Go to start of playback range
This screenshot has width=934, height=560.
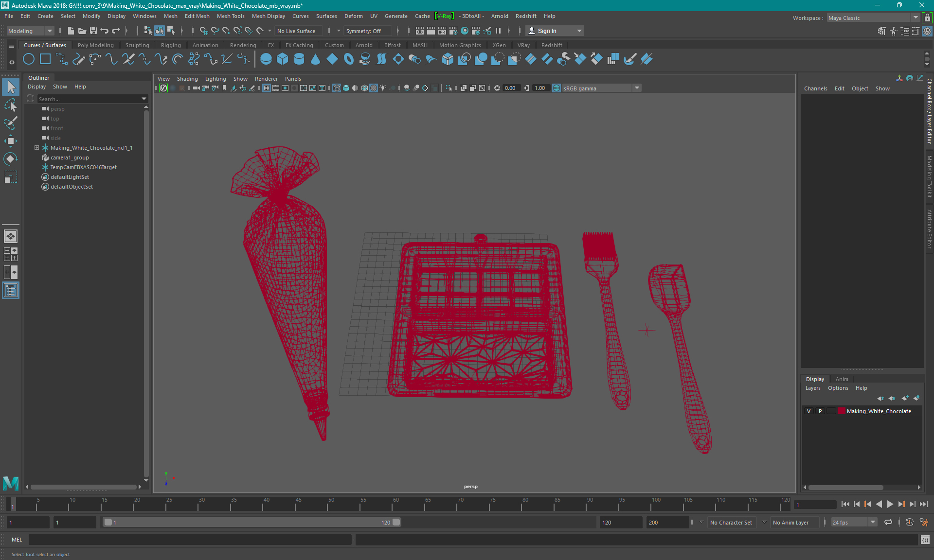coord(845,505)
